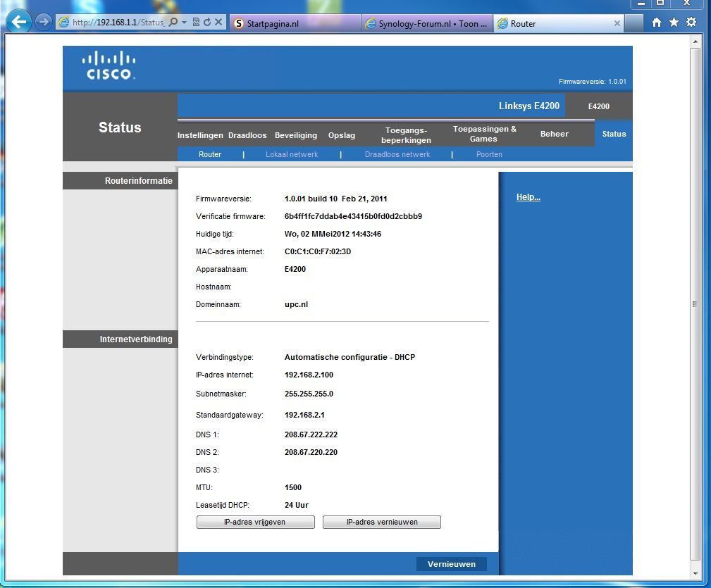Click the IP-adres vernieuwen button
This screenshot has width=711, height=588.
(382, 522)
